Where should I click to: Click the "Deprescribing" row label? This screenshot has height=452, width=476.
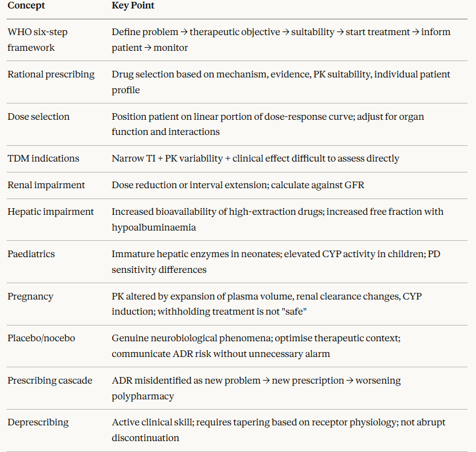[x=38, y=422]
